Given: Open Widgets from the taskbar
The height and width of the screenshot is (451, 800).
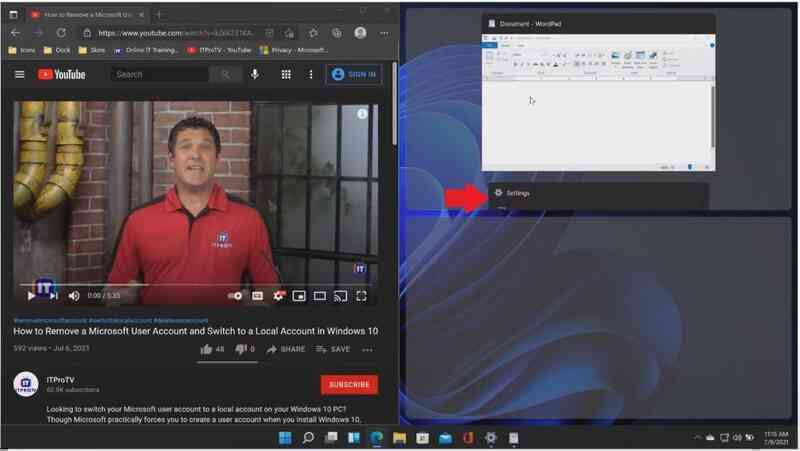Looking at the screenshot, I should click(x=354, y=438).
